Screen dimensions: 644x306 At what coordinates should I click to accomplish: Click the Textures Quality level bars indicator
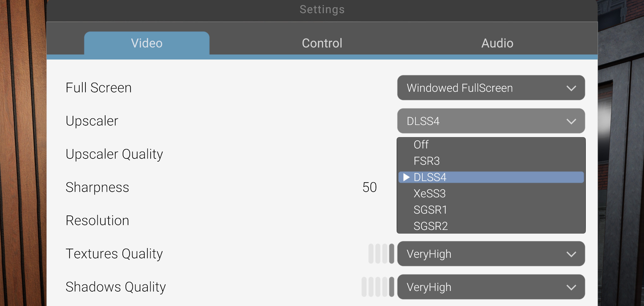[x=381, y=254]
